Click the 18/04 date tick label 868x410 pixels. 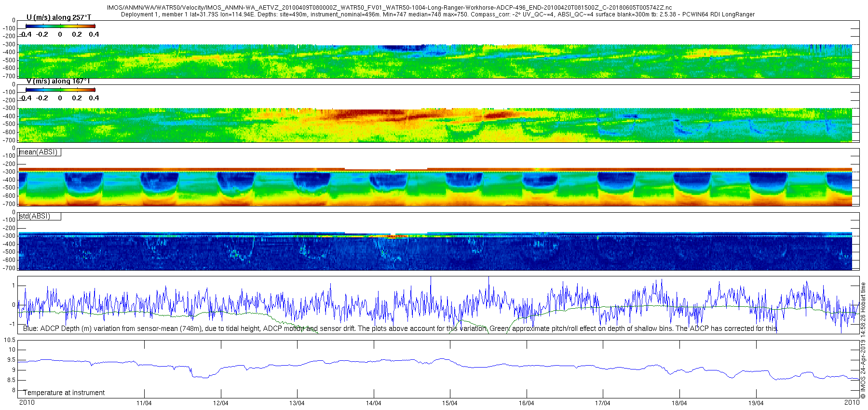(679, 403)
